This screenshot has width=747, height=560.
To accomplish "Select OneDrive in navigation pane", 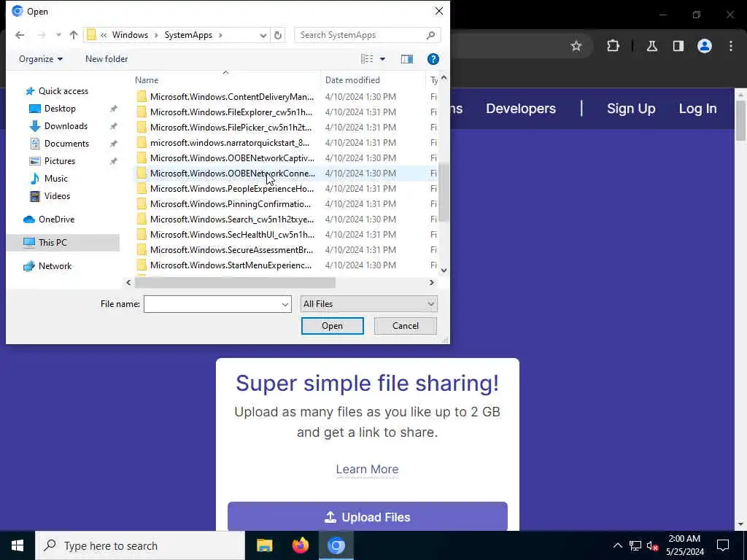I will click(56, 219).
